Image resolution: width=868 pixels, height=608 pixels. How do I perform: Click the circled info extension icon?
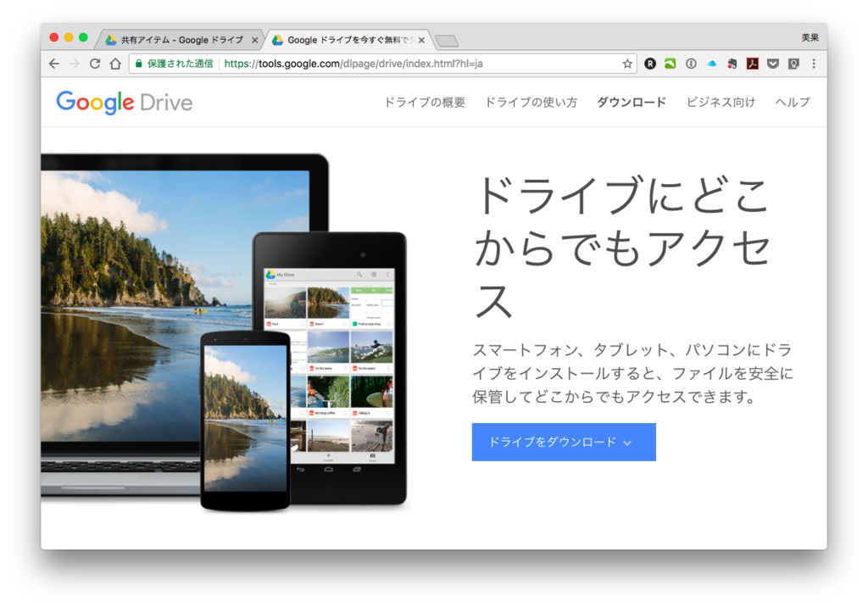[691, 64]
